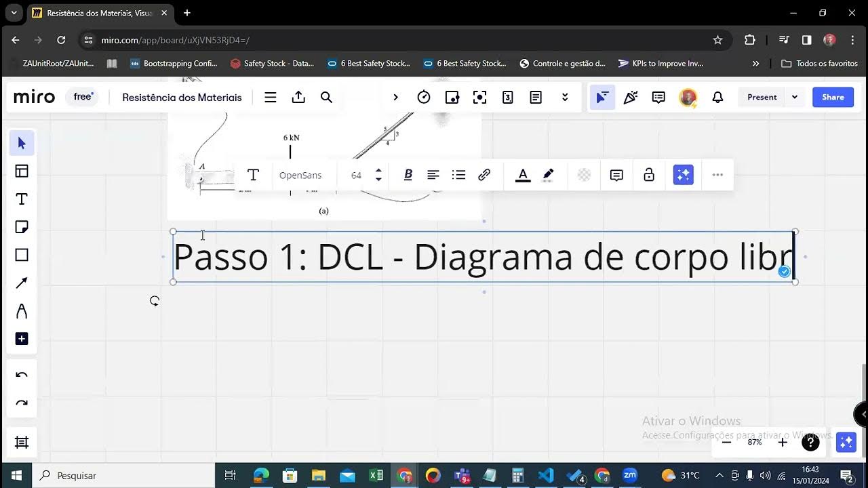Viewport: 868px width, 488px height.
Task: Open the comments icon in top toolbar
Action: [657, 97]
